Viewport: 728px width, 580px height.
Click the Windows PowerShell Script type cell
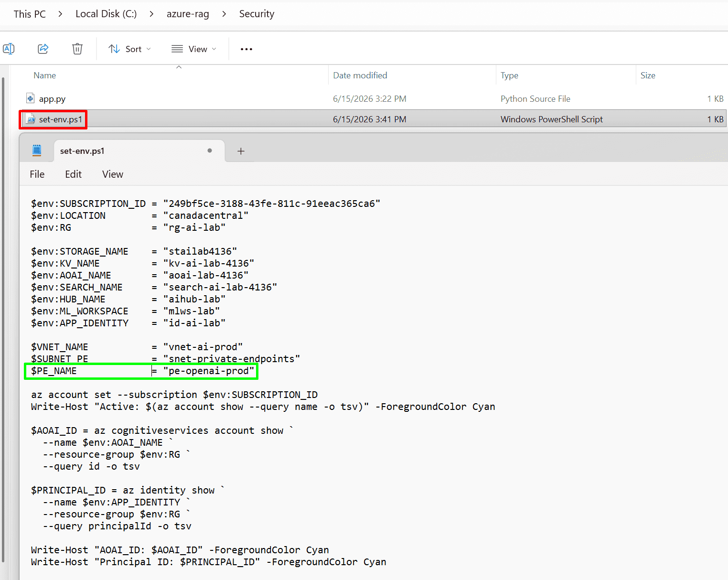pos(552,119)
